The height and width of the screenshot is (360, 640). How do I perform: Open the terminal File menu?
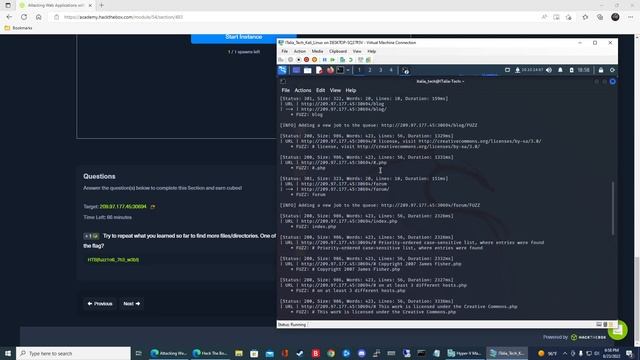285,90
